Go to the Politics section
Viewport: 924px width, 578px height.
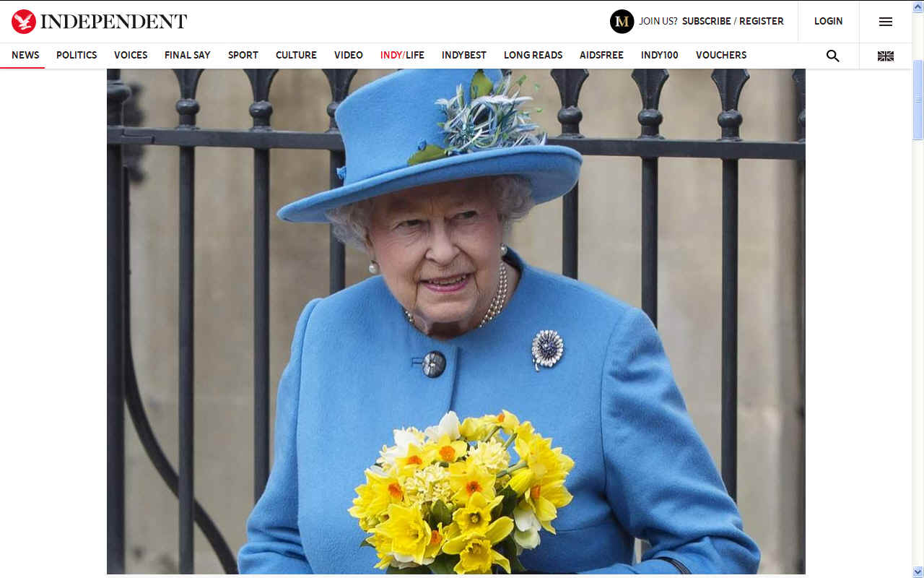tap(77, 55)
